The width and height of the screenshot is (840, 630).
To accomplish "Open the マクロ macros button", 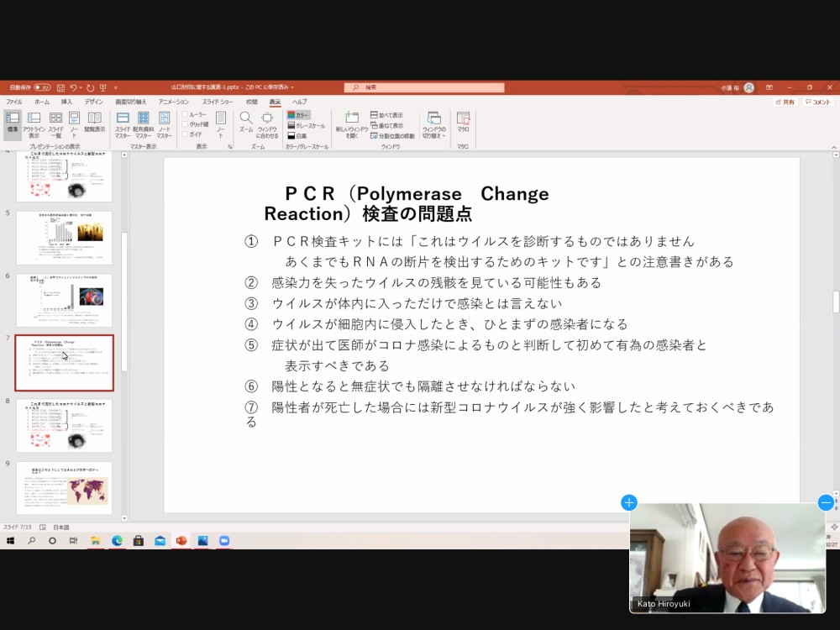I will pos(463,122).
